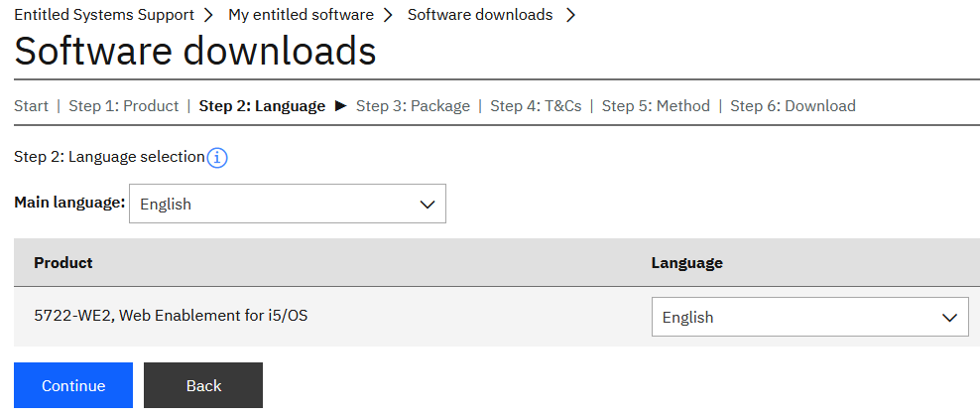Open Entitled Systems Support breadcrumb
Image resolution: width=980 pixels, height=418 pixels.
pyautogui.click(x=104, y=15)
